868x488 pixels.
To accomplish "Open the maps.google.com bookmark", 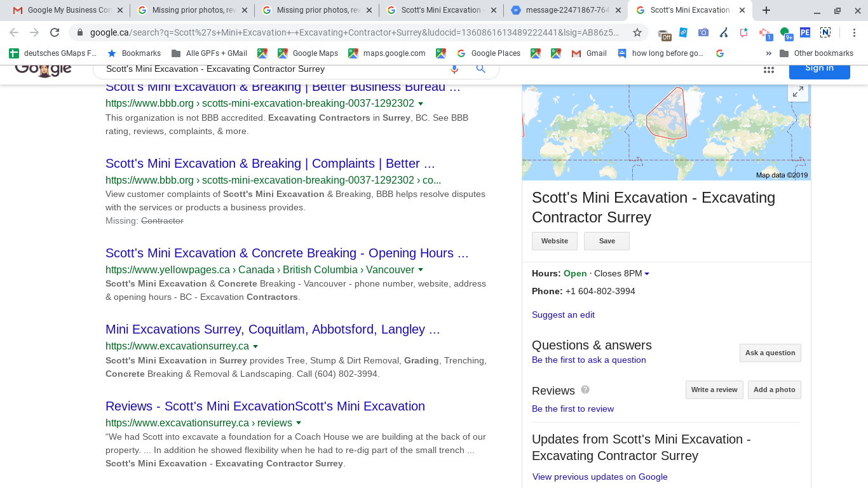I will (x=387, y=53).
